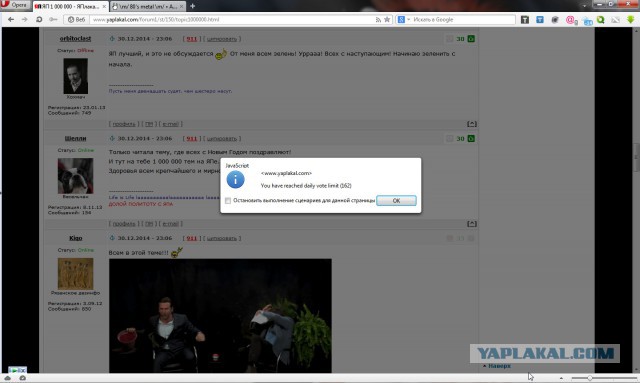Click post permalink icon in Шелли's post
The image size is (640, 383).
[x=112, y=138]
